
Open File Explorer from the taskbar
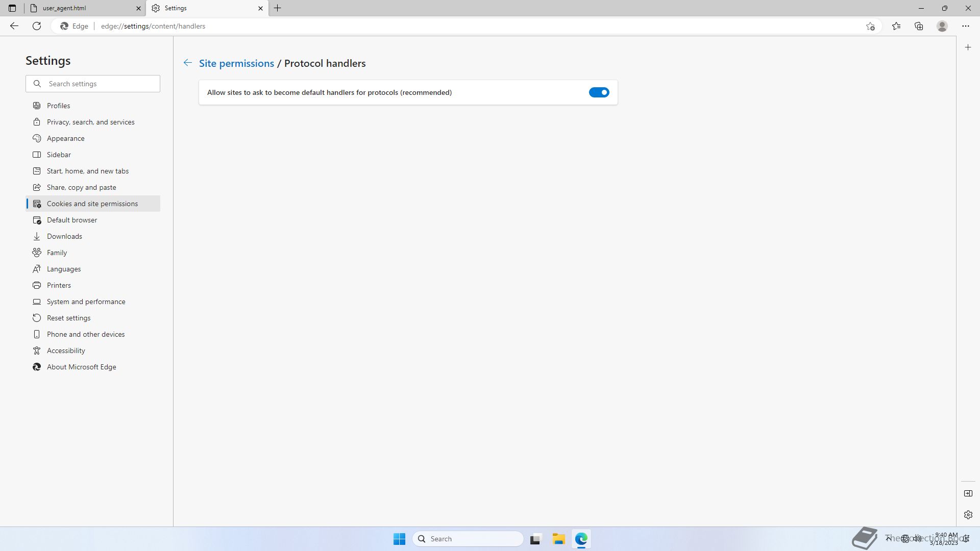558,539
